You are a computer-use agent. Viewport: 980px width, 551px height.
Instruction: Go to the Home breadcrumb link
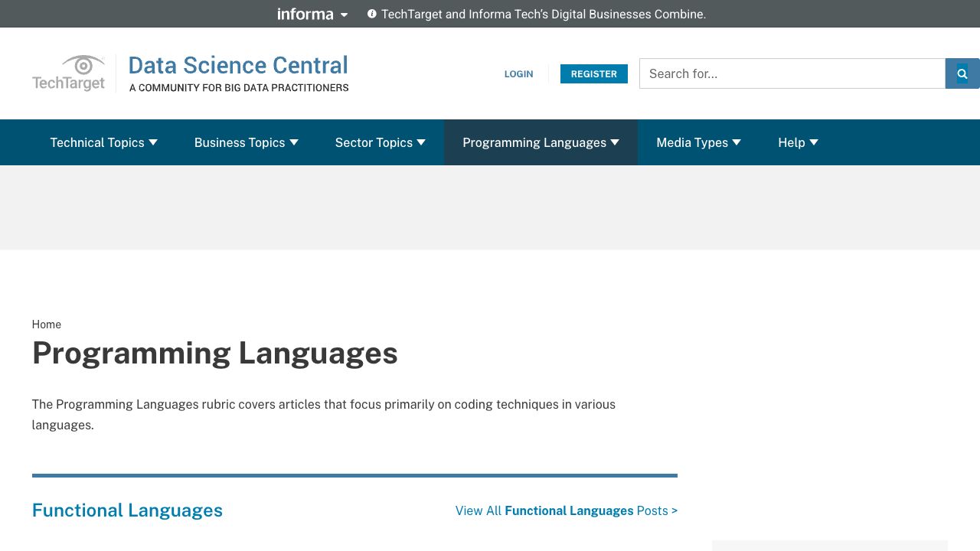(47, 324)
